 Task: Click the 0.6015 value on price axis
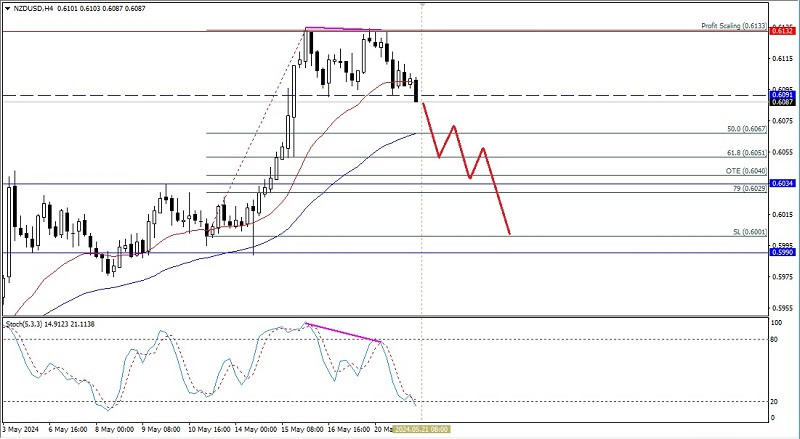coord(782,214)
